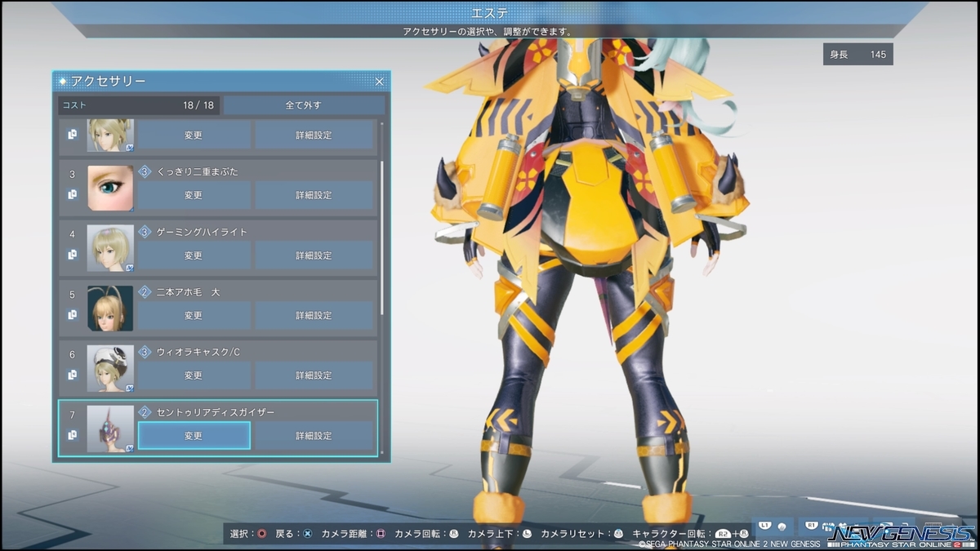Click the cross icon beside 戻る
The image size is (980, 551).
point(307,534)
